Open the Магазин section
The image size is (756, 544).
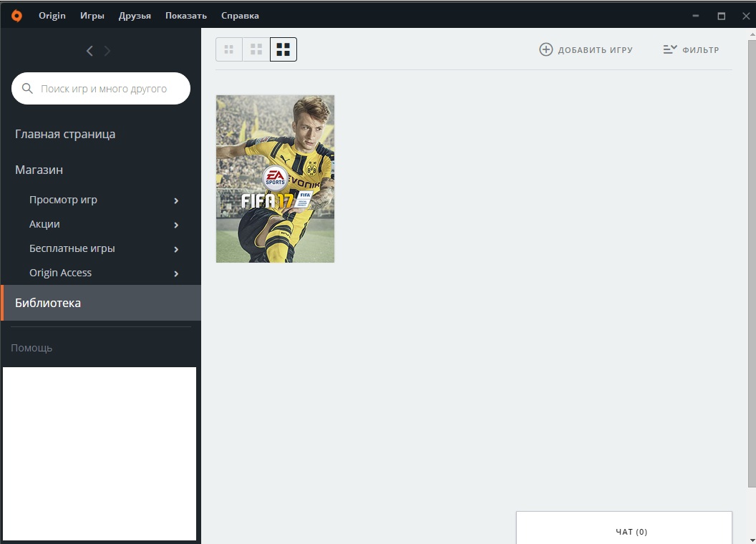point(39,170)
